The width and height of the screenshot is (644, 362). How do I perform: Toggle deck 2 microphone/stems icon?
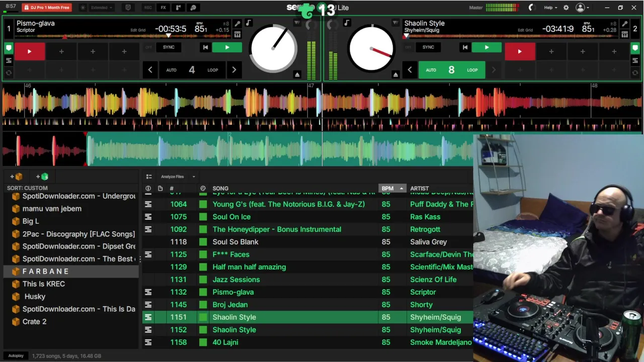pos(625,24)
